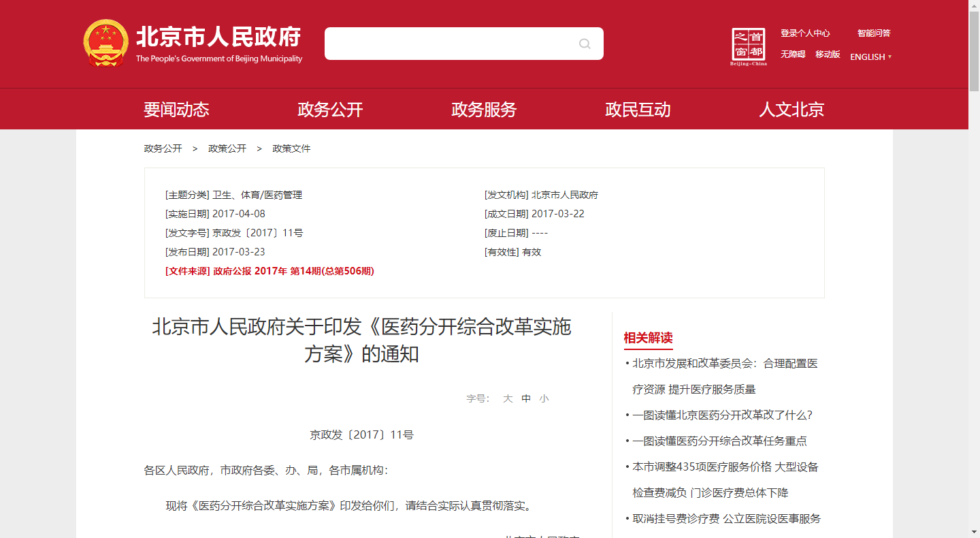The height and width of the screenshot is (538, 980).
Task: Open the 政务公开 navigation menu
Action: (x=330, y=110)
